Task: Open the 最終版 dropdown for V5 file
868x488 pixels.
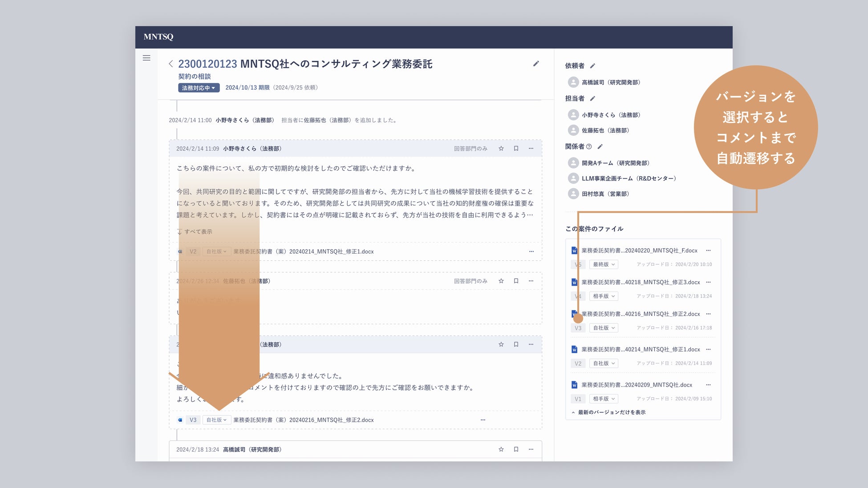Action: (x=604, y=264)
